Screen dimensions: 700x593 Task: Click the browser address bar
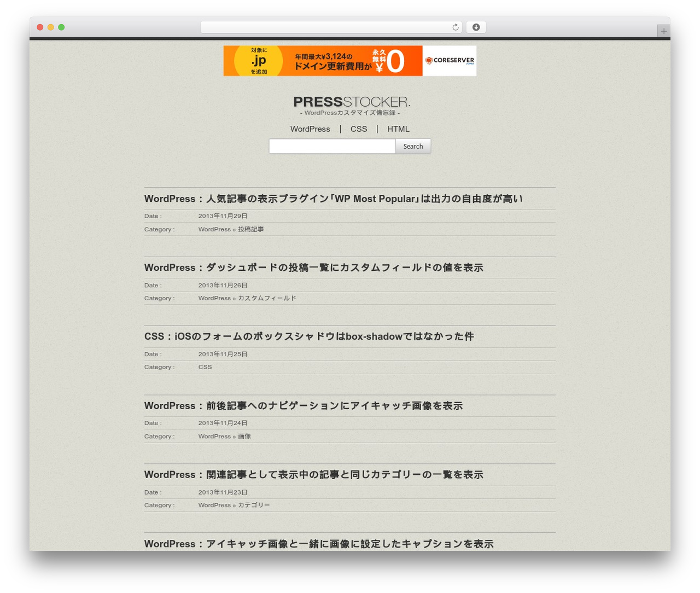pos(331,27)
